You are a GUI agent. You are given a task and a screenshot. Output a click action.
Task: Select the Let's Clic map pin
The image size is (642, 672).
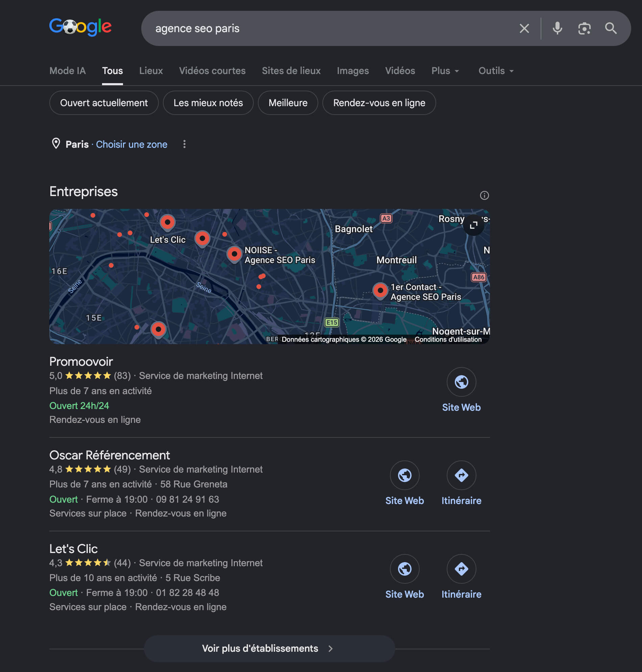167,222
